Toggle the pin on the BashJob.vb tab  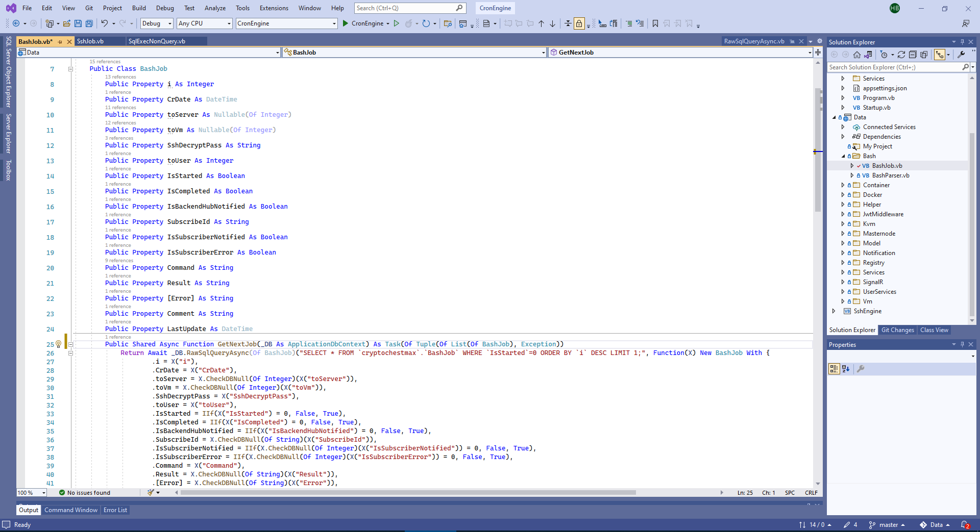(60, 42)
